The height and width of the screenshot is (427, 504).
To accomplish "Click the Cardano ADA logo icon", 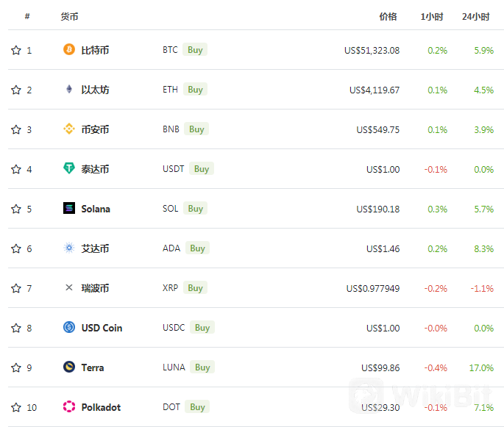I will 68,248.
